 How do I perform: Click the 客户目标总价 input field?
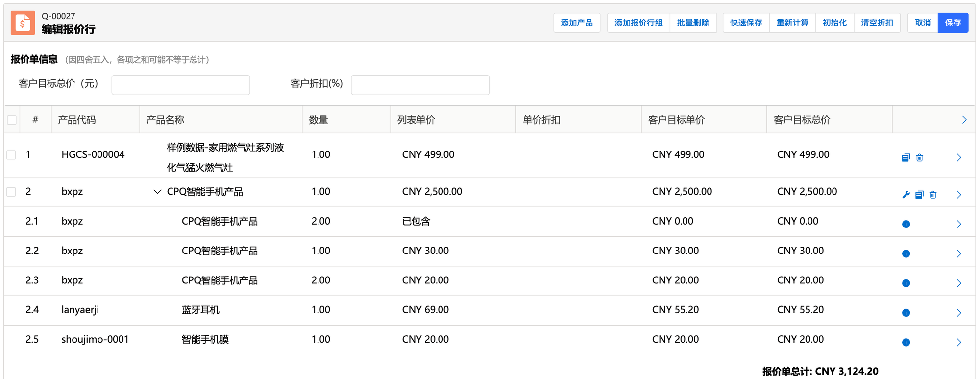[181, 85]
